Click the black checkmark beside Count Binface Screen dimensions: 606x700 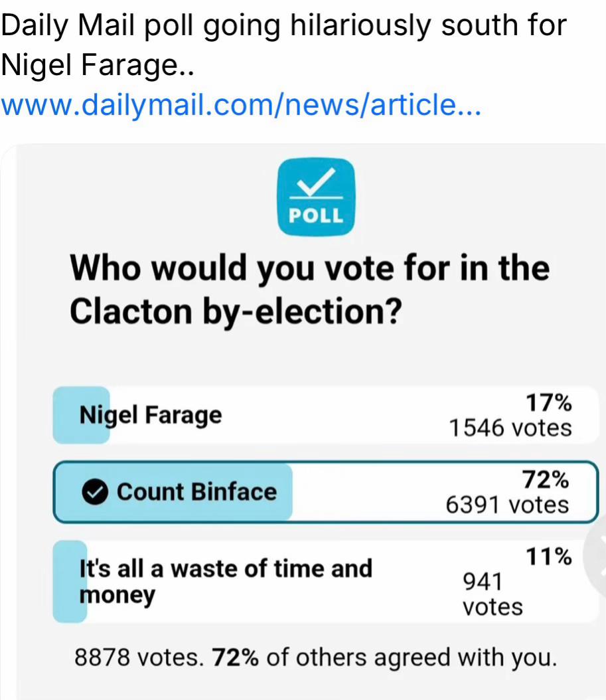95,492
